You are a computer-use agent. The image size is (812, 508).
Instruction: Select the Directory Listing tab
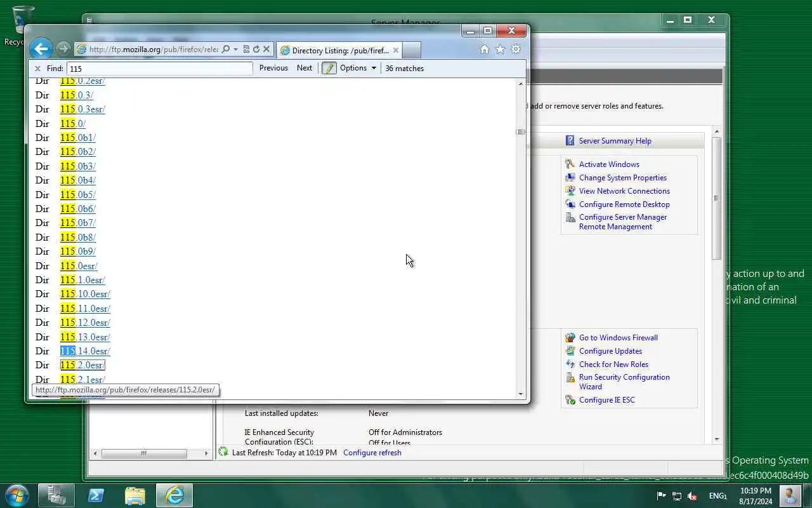pos(339,50)
